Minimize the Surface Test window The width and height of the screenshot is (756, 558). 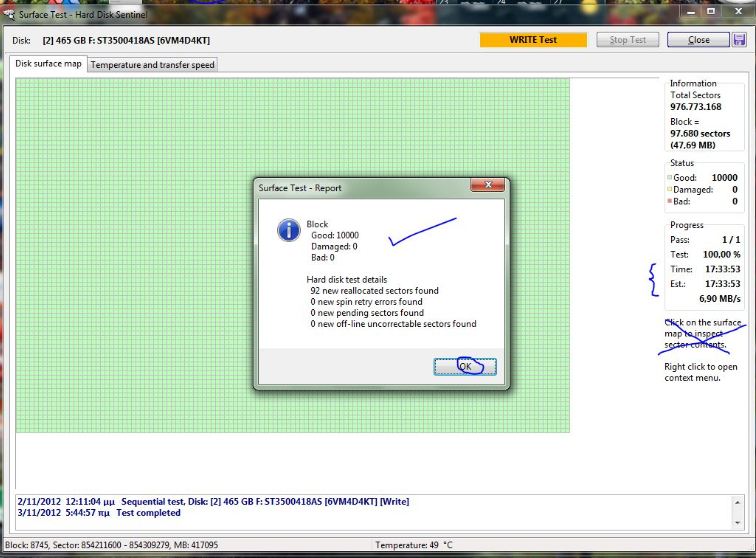[x=691, y=12]
